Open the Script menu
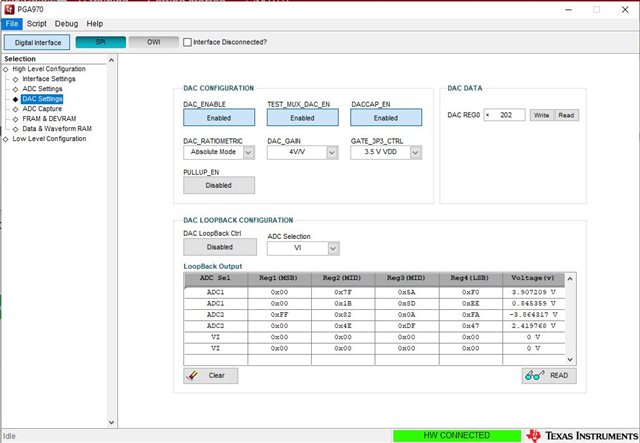Screen dimensions: 640x443 [37, 24]
